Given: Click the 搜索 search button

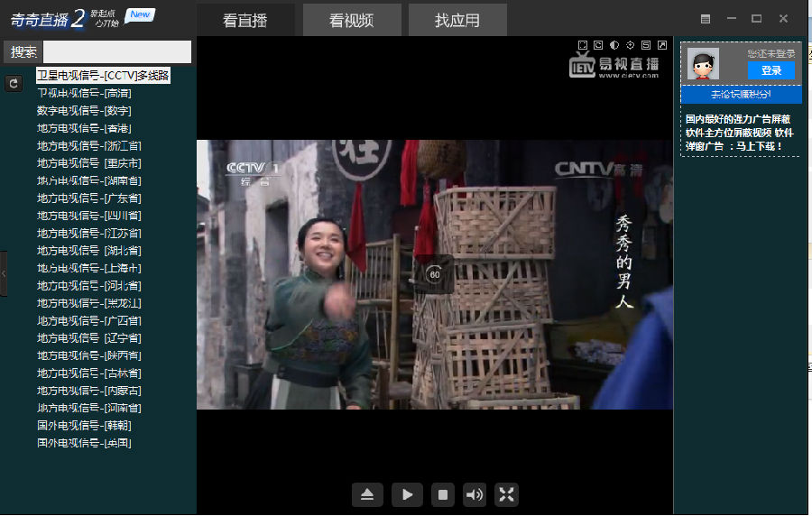Looking at the screenshot, I should click(23, 52).
